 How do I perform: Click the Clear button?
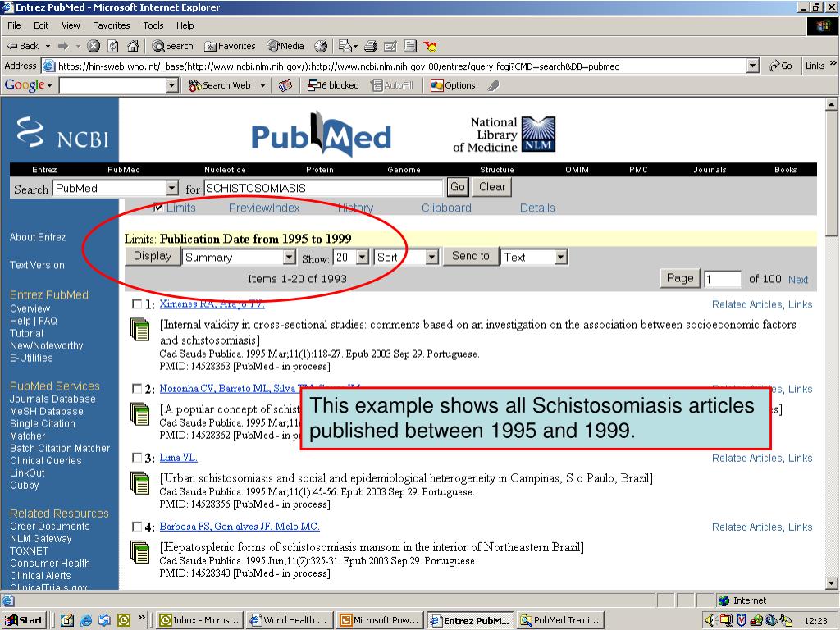click(x=492, y=187)
